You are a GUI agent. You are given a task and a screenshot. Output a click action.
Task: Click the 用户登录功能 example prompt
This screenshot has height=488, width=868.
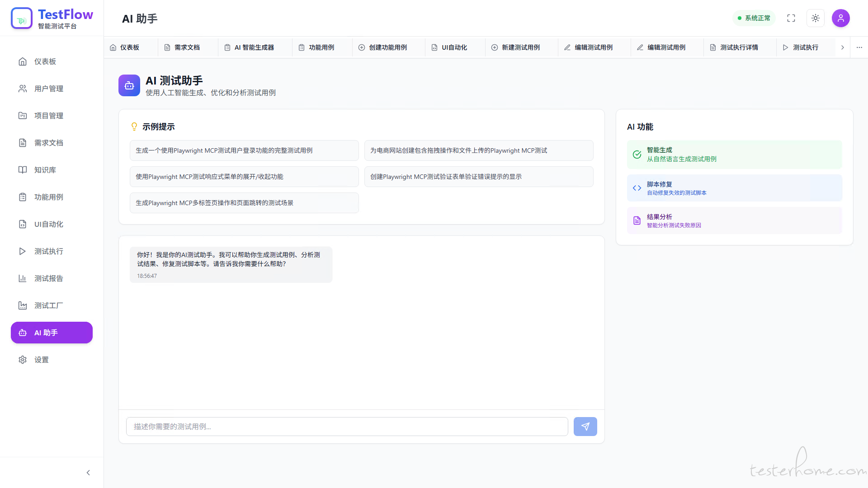point(244,150)
